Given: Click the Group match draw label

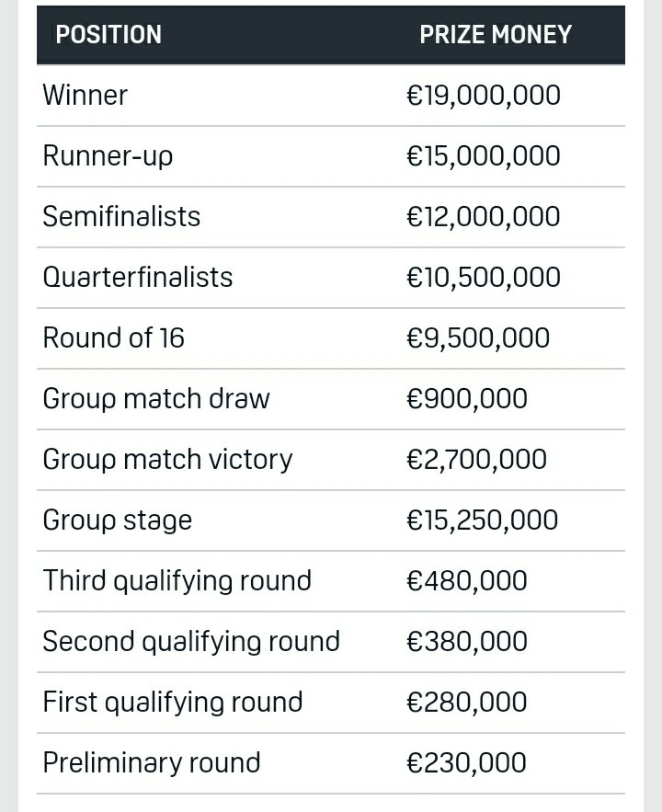Looking at the screenshot, I should point(156,399).
